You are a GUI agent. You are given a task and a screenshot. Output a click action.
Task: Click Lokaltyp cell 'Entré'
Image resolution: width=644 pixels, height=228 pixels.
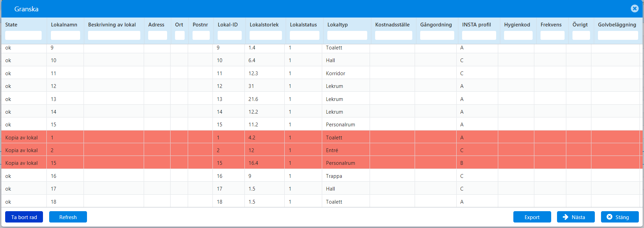point(332,150)
